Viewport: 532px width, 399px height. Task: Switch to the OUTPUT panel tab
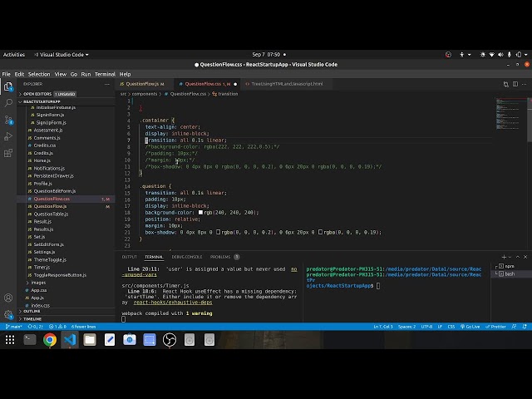click(x=130, y=257)
